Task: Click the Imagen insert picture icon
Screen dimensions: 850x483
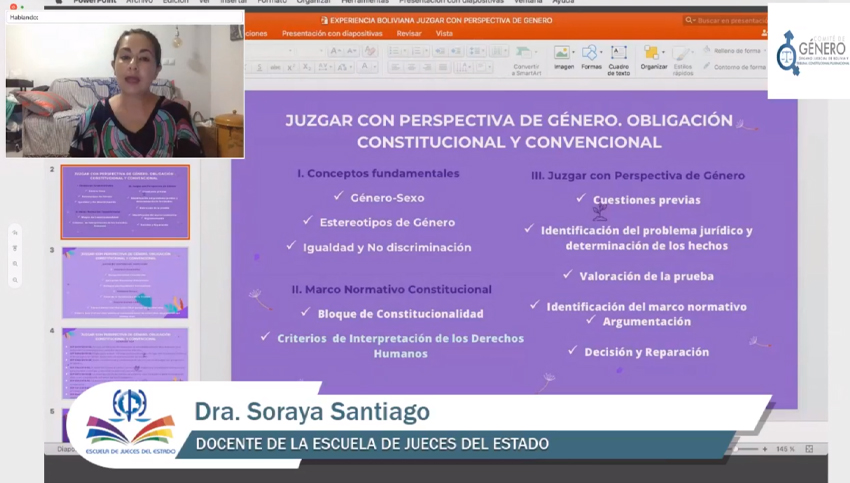Action: tap(562, 53)
